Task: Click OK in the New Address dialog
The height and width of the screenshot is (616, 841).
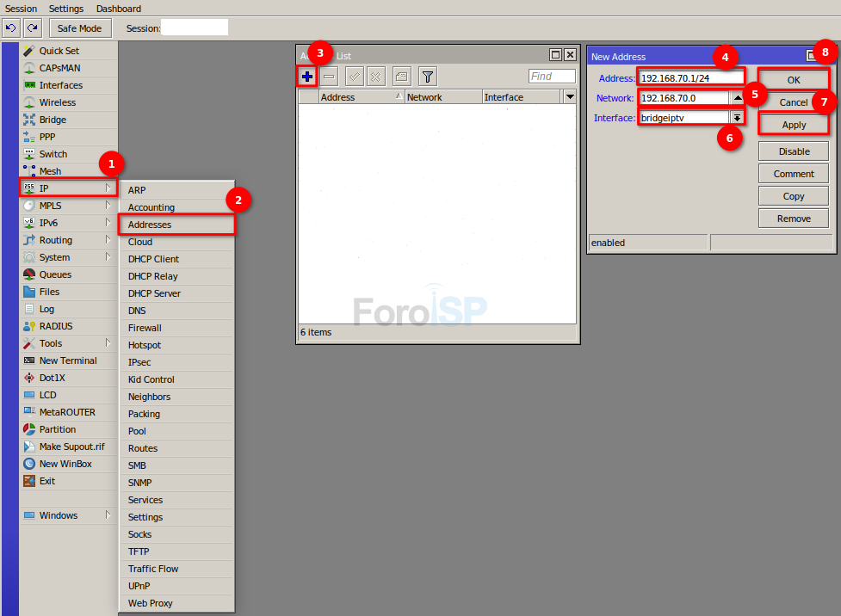Action: tap(794, 80)
